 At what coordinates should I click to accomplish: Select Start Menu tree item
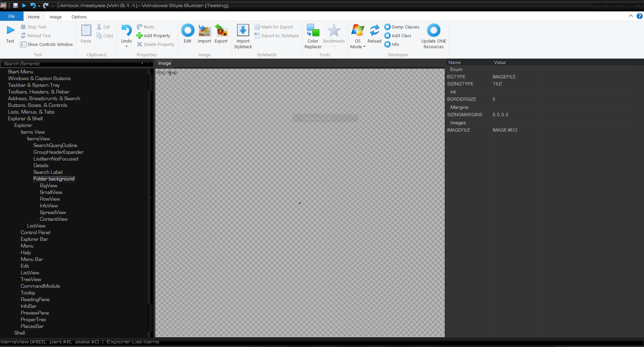20,72
